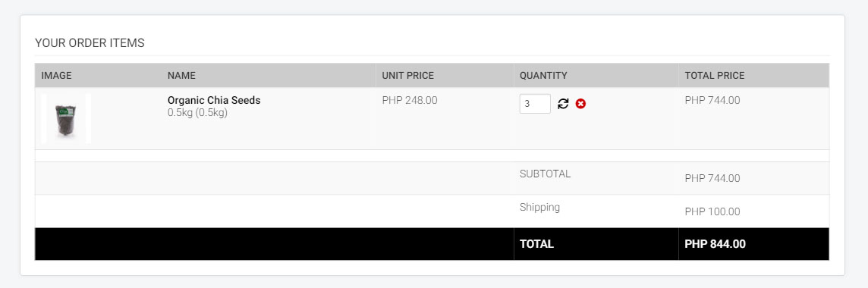Click the item row's PHP 744.00 total price
The height and width of the screenshot is (288, 868).
point(712,101)
